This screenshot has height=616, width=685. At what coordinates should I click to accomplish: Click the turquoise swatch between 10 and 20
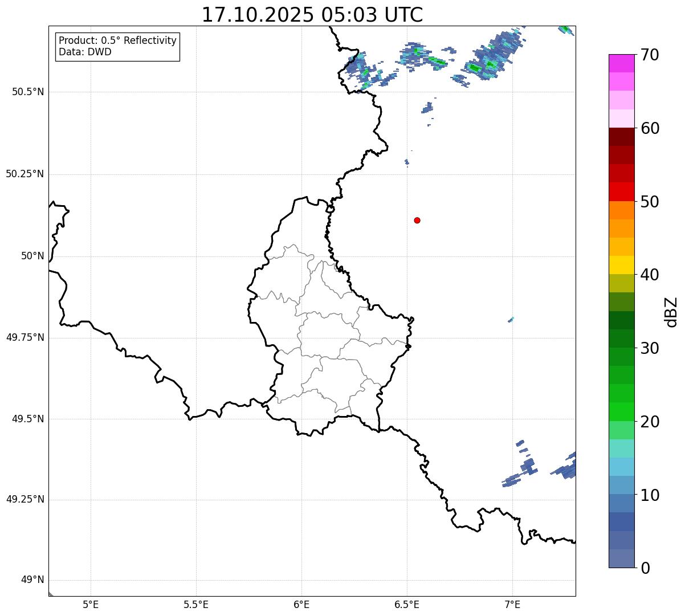tap(621, 448)
